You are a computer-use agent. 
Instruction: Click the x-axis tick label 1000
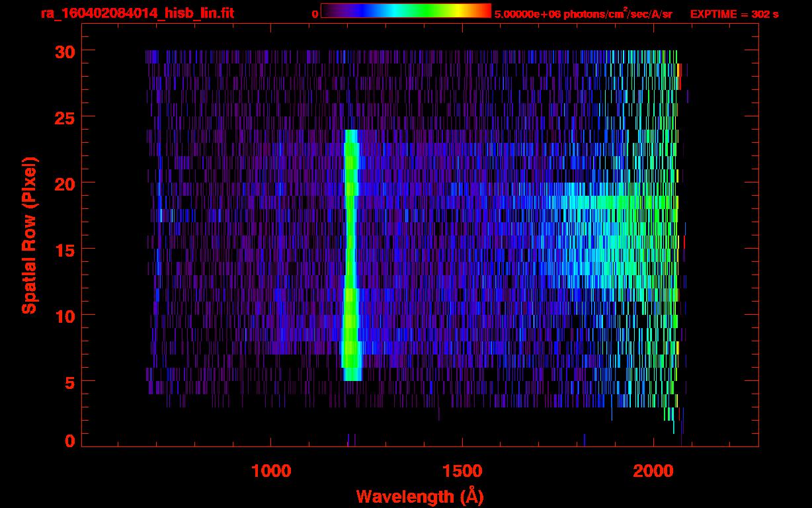(271, 470)
